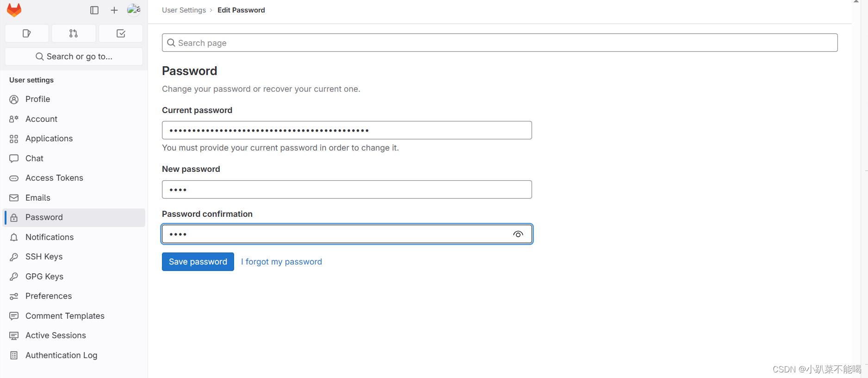Show password confirmation with eye icon
The height and width of the screenshot is (378, 868).
click(518, 234)
